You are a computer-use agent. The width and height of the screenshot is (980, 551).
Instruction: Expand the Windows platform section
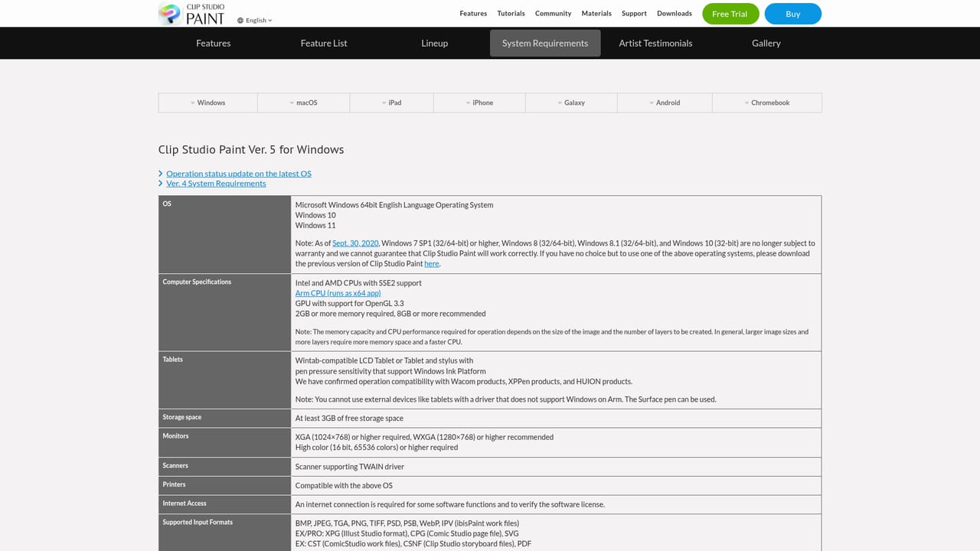click(208, 103)
